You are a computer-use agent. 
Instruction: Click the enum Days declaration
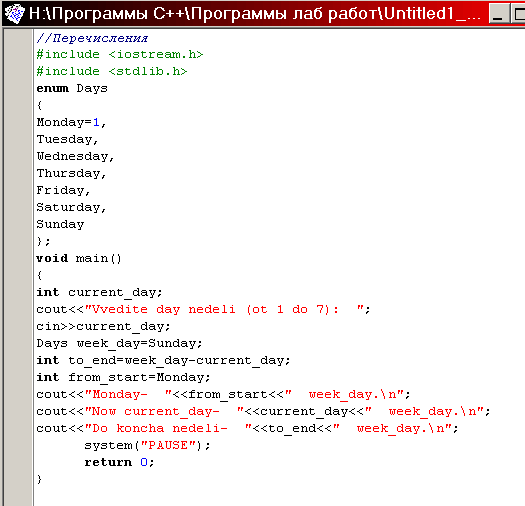[x=72, y=88]
